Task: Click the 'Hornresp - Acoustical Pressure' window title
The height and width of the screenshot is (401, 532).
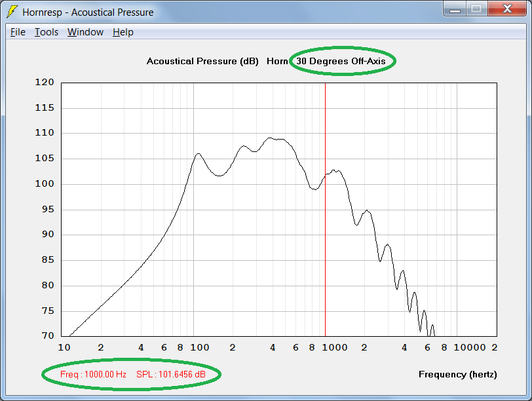Action: 88,12
